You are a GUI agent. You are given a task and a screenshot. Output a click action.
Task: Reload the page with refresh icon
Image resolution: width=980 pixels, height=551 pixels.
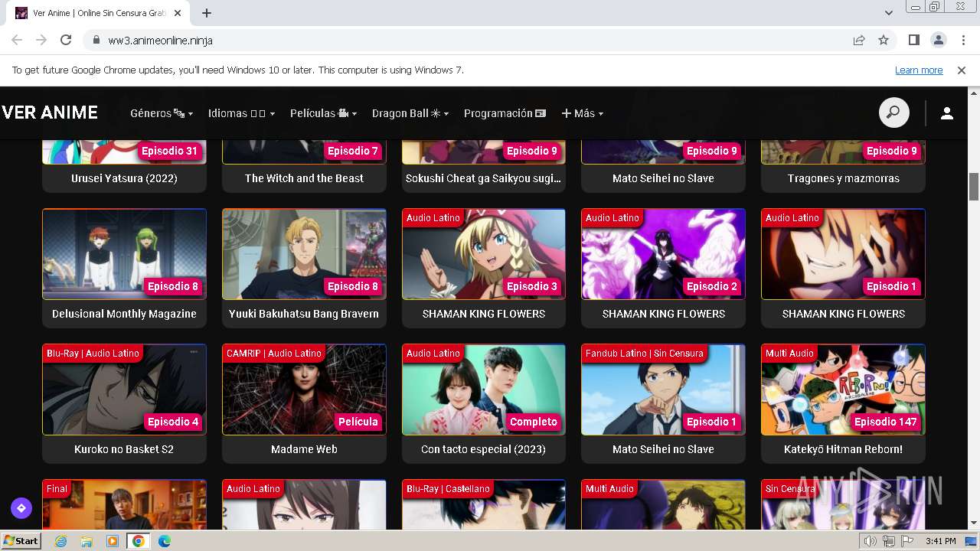click(66, 41)
